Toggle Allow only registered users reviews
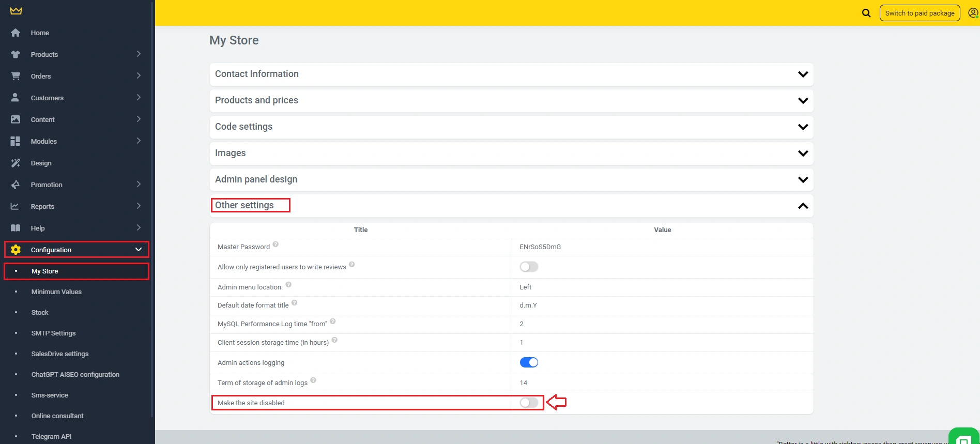The image size is (980, 444). click(529, 267)
